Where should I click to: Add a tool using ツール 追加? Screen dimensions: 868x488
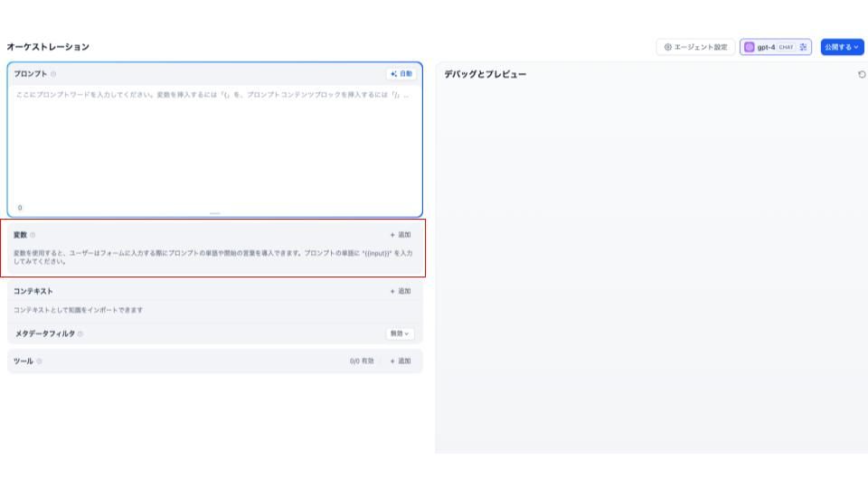point(401,361)
